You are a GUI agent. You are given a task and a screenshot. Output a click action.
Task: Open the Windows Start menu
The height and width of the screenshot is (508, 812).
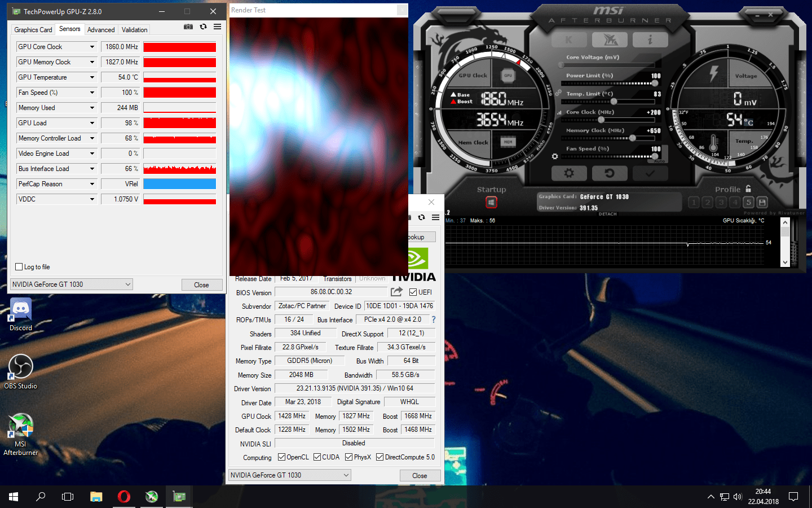pos(14,497)
